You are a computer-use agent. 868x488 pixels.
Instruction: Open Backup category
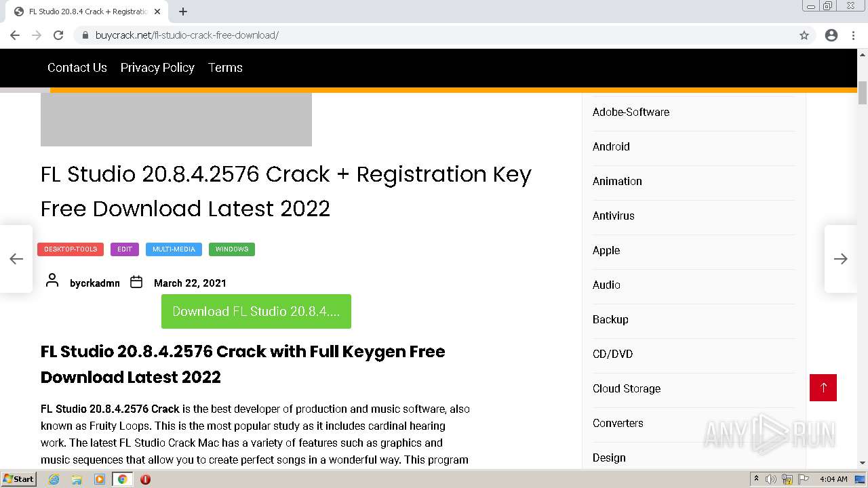click(610, 320)
